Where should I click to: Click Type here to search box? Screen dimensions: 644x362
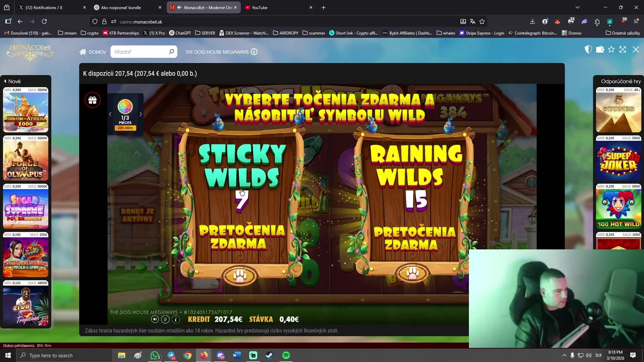pyautogui.click(x=65, y=355)
